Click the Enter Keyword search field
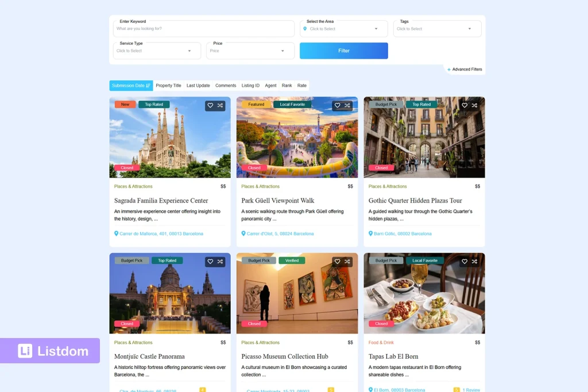This screenshot has width=588, height=392. coord(203,28)
